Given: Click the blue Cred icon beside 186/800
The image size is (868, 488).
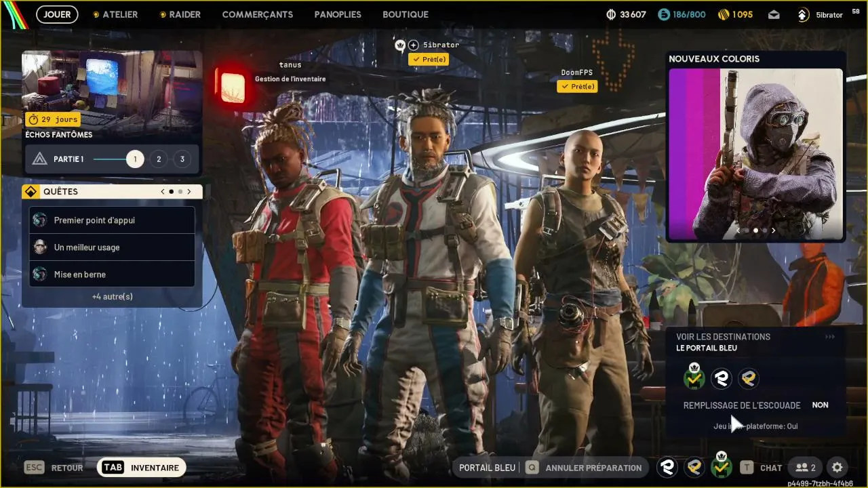Looking at the screenshot, I should pyautogui.click(x=664, y=14).
